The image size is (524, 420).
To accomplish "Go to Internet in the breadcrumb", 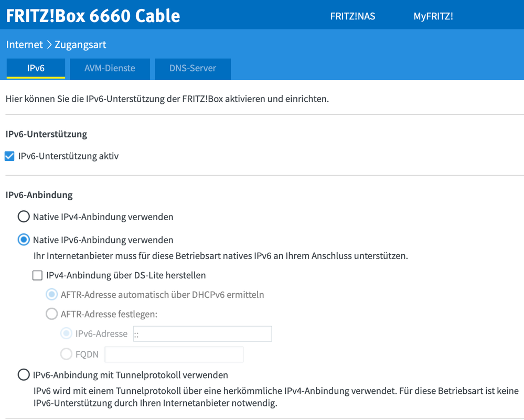I will 25,45.
